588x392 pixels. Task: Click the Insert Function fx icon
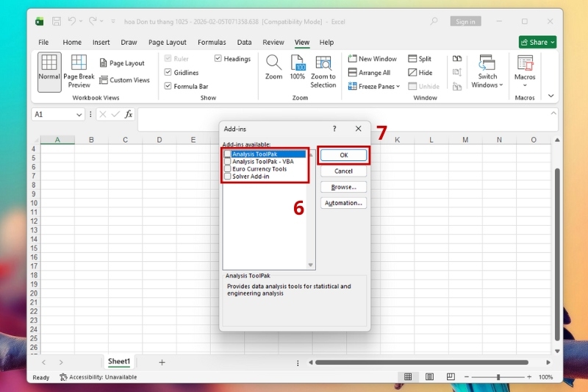[128, 115]
